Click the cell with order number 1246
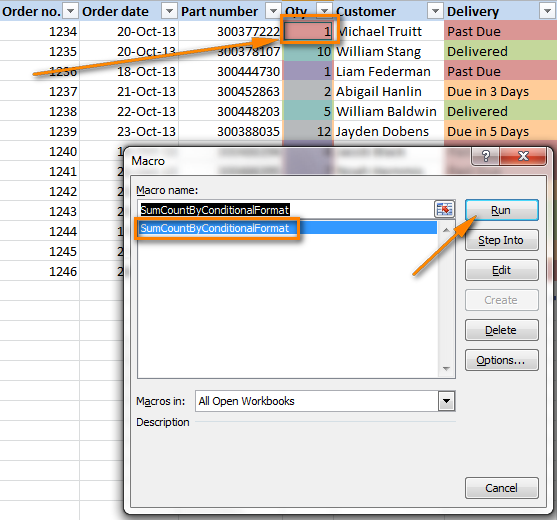 click(x=40, y=272)
